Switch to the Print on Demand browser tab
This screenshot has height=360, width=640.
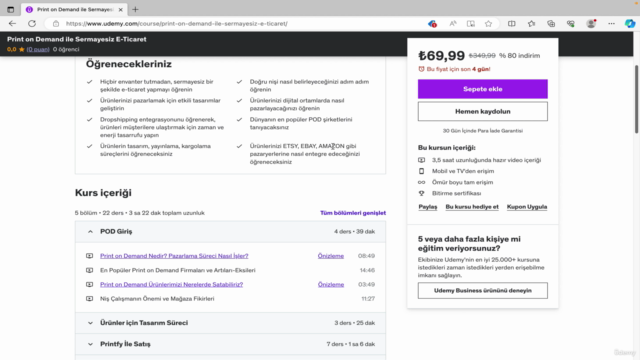tap(73, 9)
